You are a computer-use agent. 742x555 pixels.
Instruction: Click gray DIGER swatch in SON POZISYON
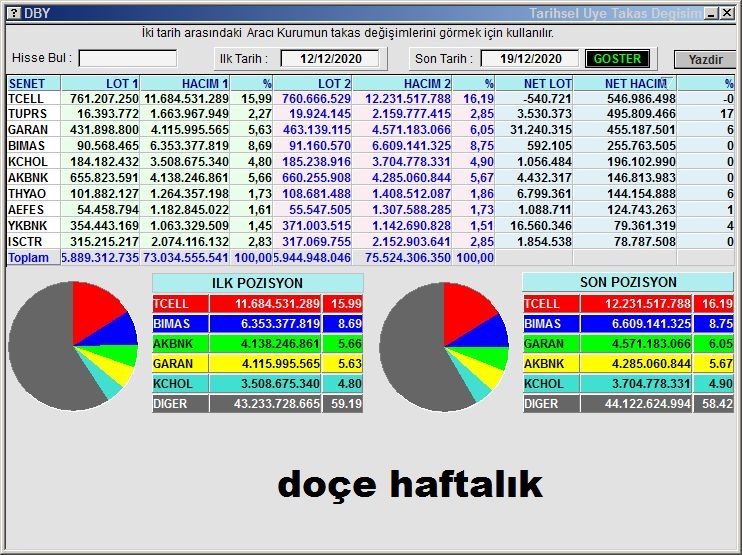551,404
